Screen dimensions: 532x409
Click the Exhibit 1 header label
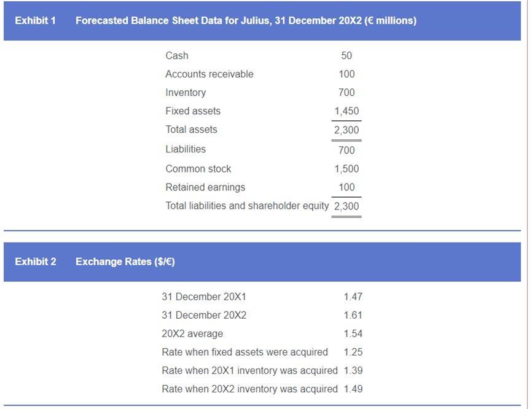[35, 21]
